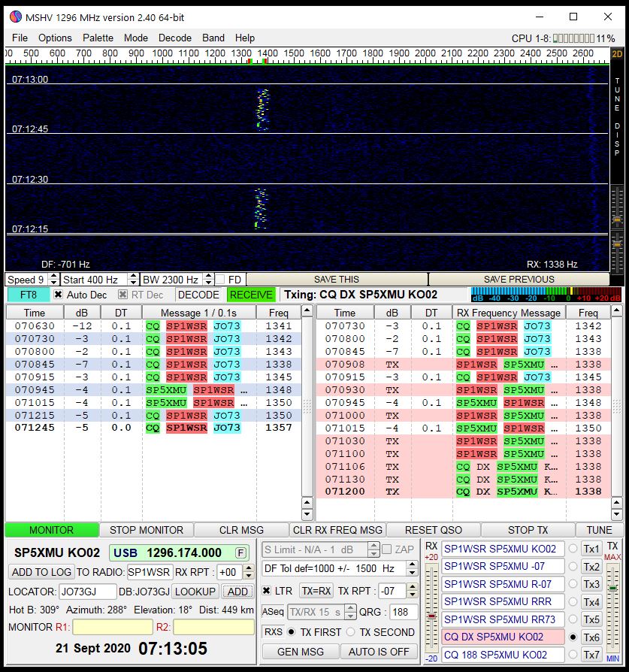This screenshot has width=629, height=672.
Task: Click the QRG input field 188
Action: 404,612
